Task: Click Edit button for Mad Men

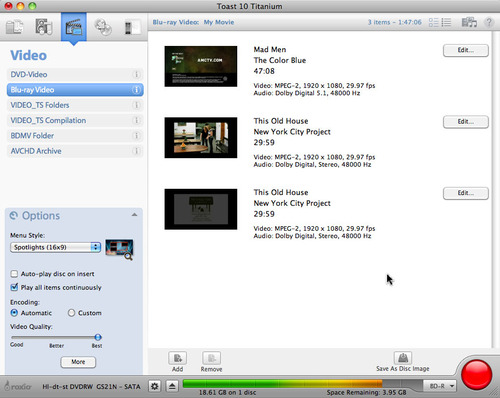Action: pyautogui.click(x=466, y=50)
